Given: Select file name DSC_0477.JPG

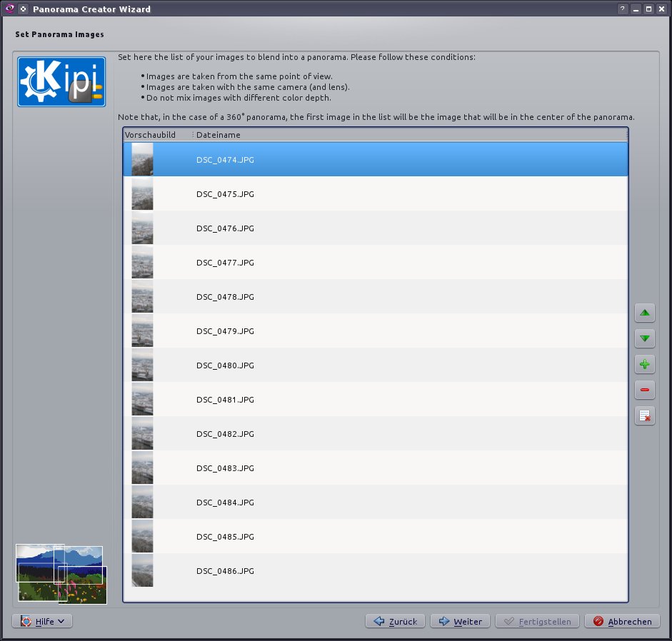Looking at the screenshot, I should pyautogui.click(x=225, y=263).
